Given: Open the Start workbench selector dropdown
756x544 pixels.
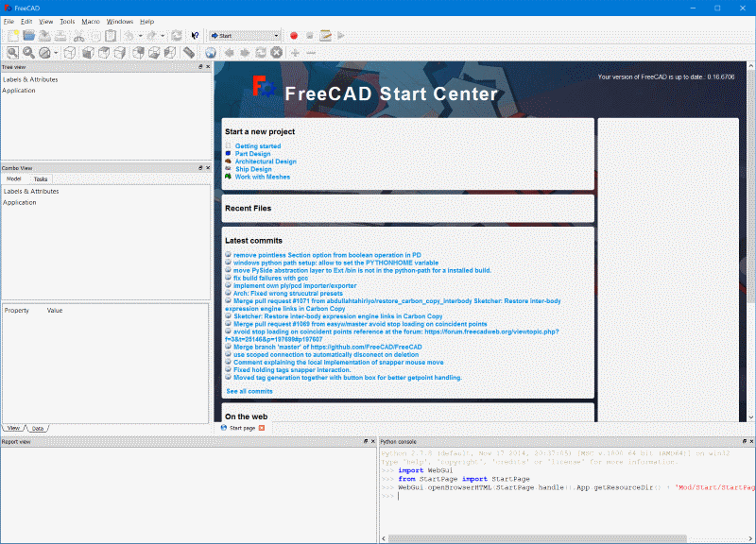Looking at the screenshot, I should click(x=245, y=36).
